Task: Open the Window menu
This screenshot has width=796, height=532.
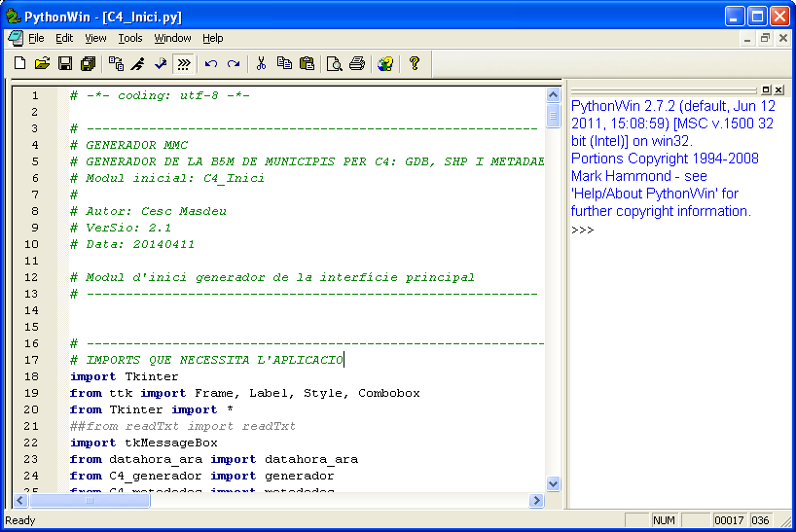Action: [x=172, y=38]
